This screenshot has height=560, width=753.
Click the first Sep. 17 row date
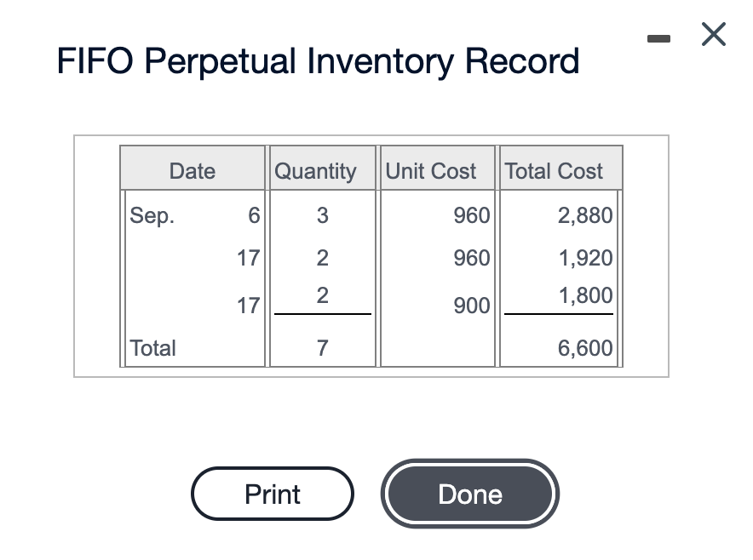(249, 258)
